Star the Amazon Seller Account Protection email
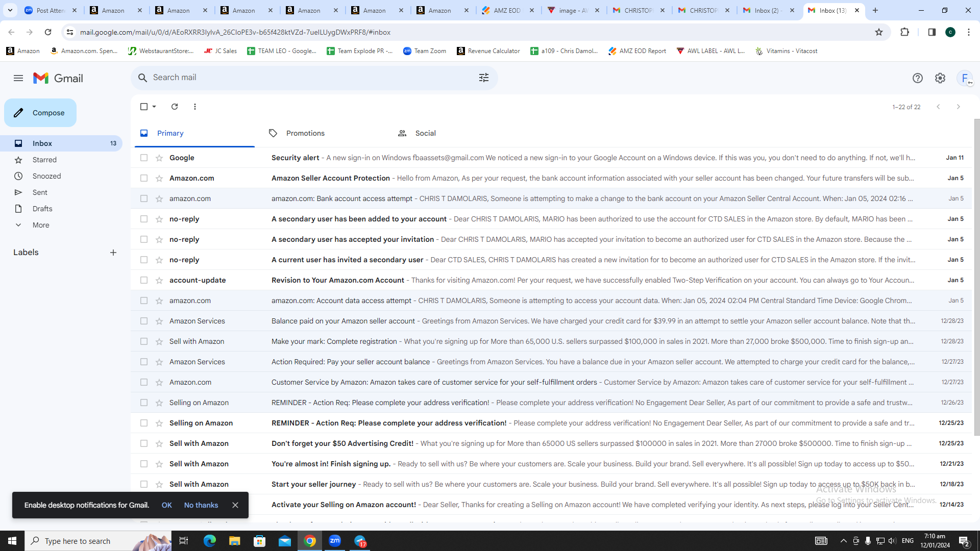980x551 pixels. click(x=159, y=178)
